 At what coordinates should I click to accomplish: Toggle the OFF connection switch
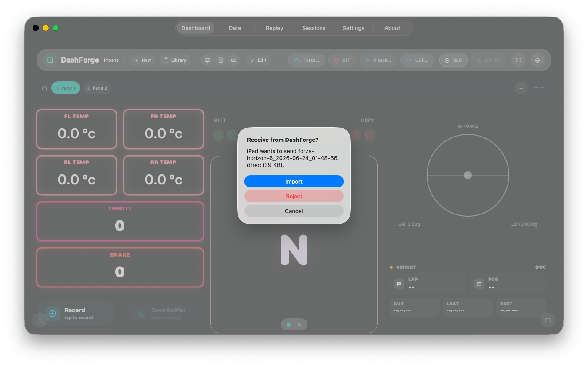342,60
